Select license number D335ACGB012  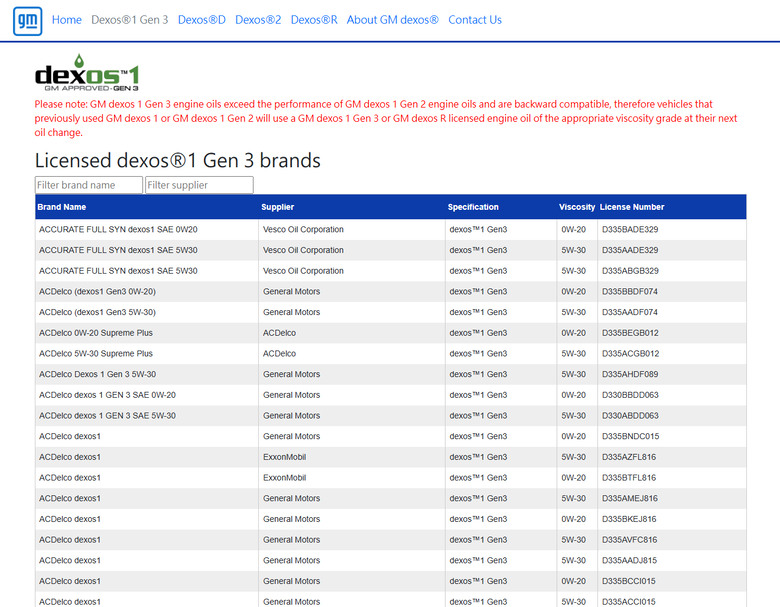coord(630,354)
